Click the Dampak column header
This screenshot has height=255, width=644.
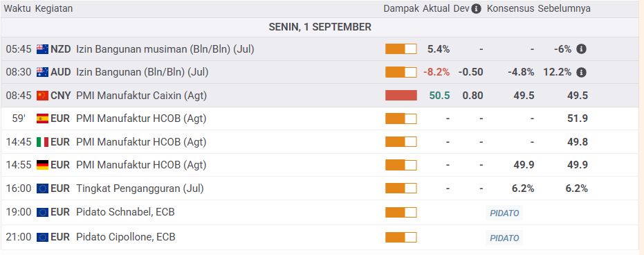click(401, 8)
